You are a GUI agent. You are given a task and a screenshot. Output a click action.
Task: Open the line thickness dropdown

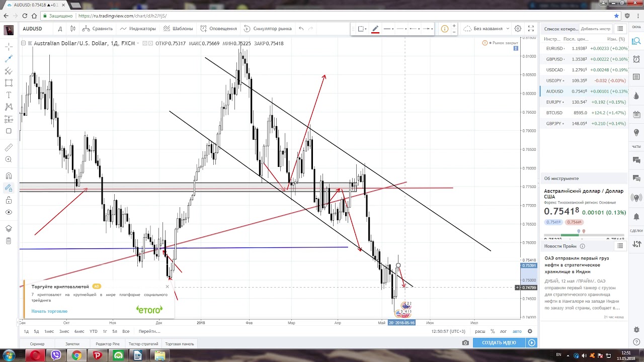389,29
